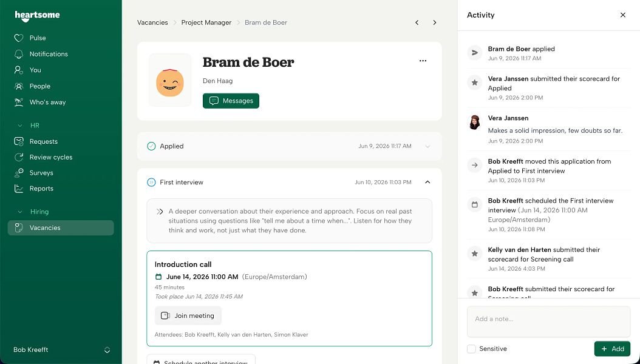Click Bram de Boer applied send icon
The width and height of the screenshot is (640, 364).
[x=474, y=53]
